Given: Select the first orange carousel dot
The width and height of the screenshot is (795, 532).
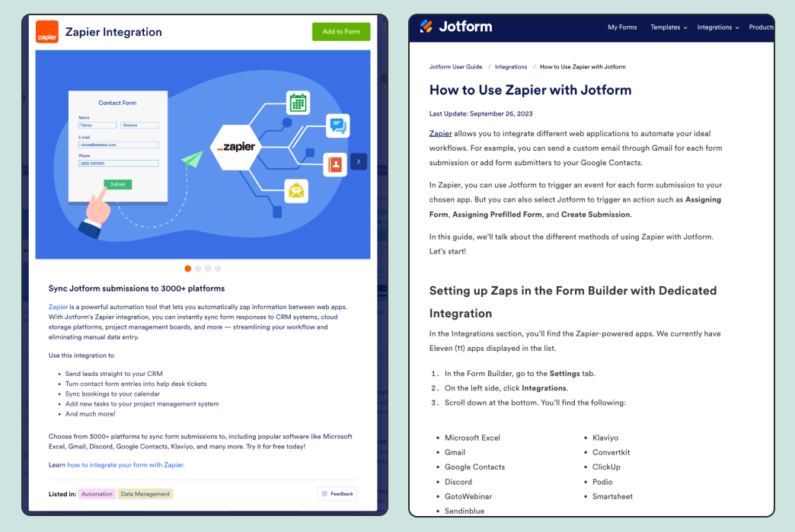Looking at the screenshot, I should tap(187, 269).
